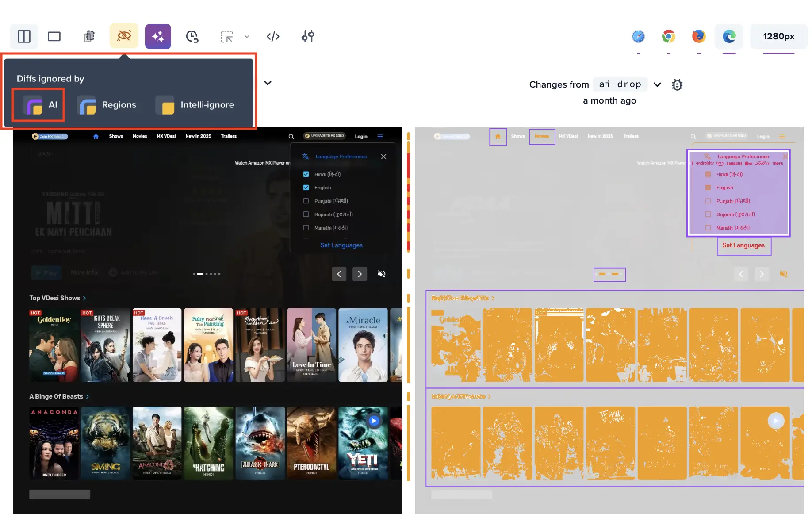812x514 pixels.
Task: Open the code view brackets icon
Action: (x=273, y=36)
